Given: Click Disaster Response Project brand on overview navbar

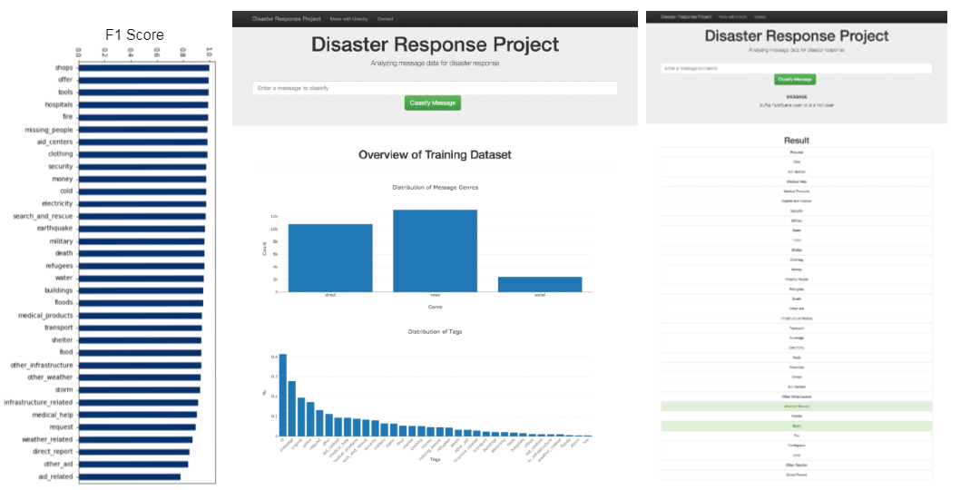Looking at the screenshot, I should pyautogui.click(x=286, y=18).
